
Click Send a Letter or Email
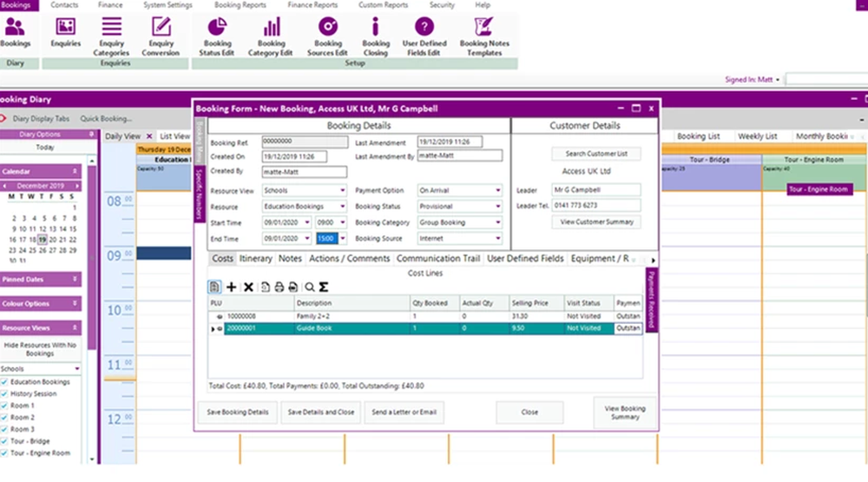click(x=404, y=413)
